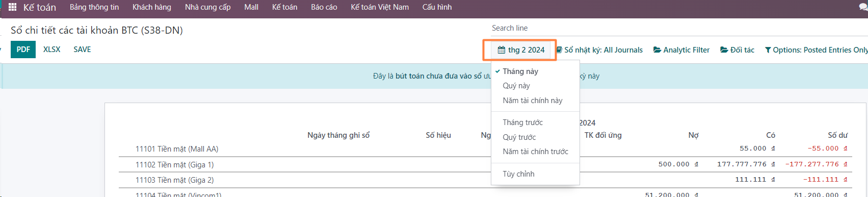
Task: Expand account 11103 Tiền mặt (Giga 2)
Action: coord(175,180)
